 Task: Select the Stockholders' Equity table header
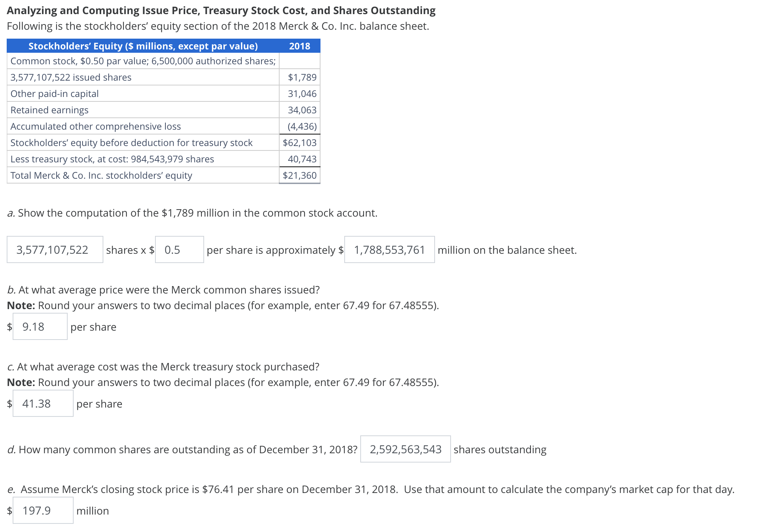pos(143,46)
